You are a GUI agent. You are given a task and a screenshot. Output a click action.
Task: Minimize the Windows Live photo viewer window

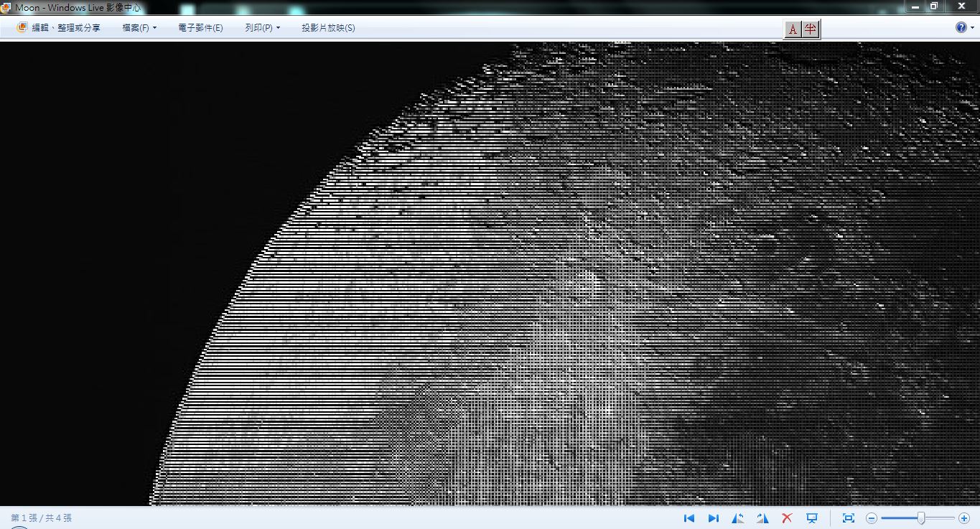(915, 6)
